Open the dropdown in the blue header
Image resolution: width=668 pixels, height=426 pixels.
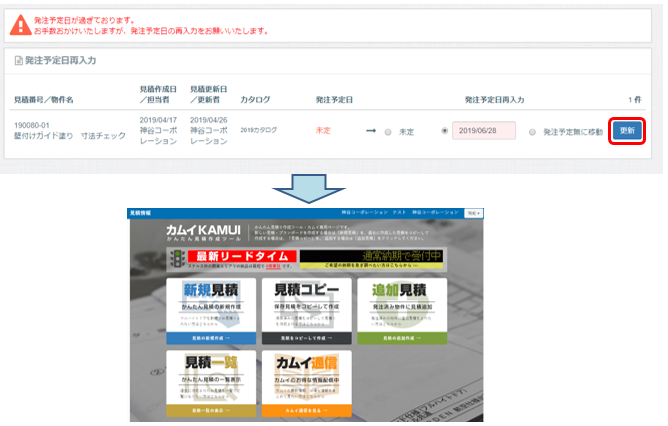(x=473, y=213)
